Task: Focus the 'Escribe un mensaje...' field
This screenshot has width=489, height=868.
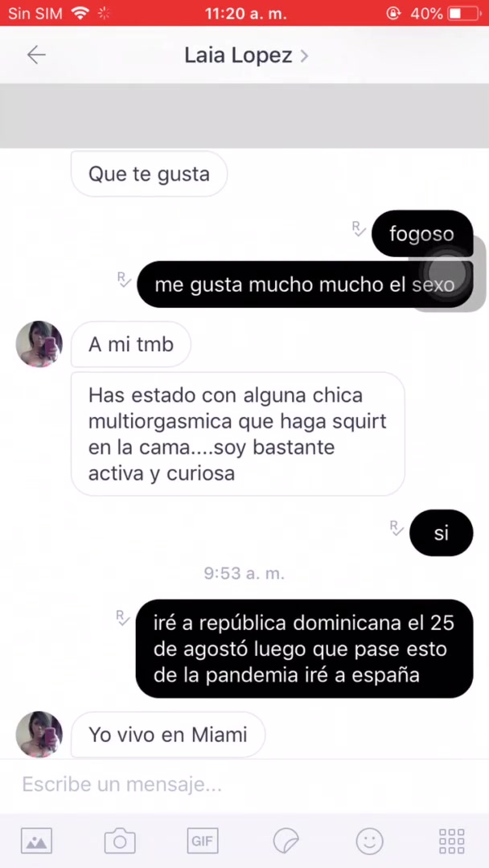Action: 244,784
